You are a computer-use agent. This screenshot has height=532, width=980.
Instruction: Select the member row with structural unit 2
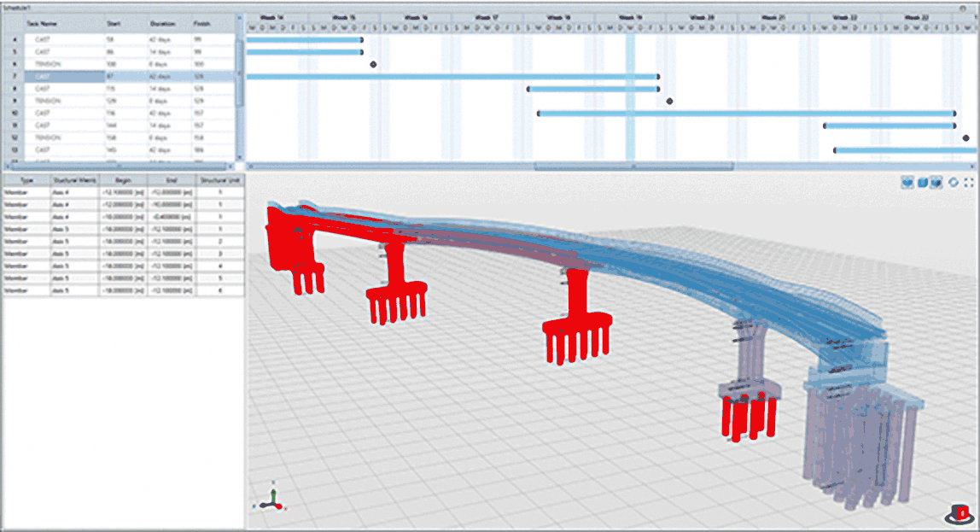[123, 242]
